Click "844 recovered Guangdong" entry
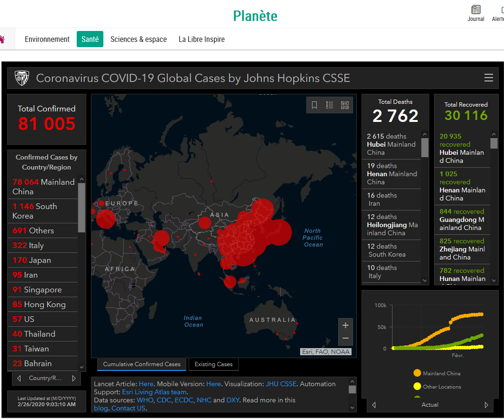This screenshot has height=420, width=504. point(462,220)
